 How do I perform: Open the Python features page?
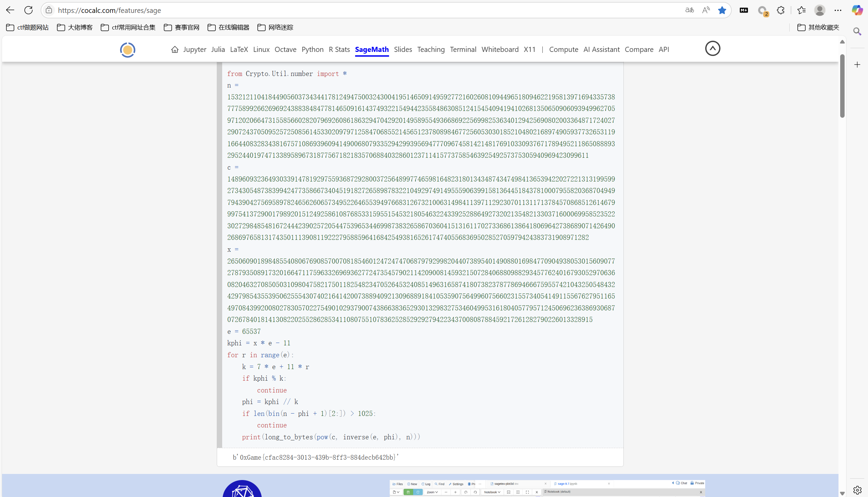pyautogui.click(x=312, y=50)
